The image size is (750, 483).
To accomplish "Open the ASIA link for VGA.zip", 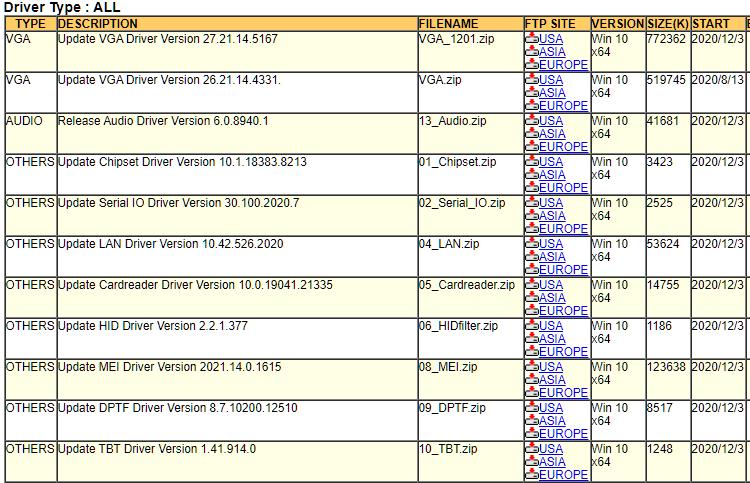I will click(552, 93).
